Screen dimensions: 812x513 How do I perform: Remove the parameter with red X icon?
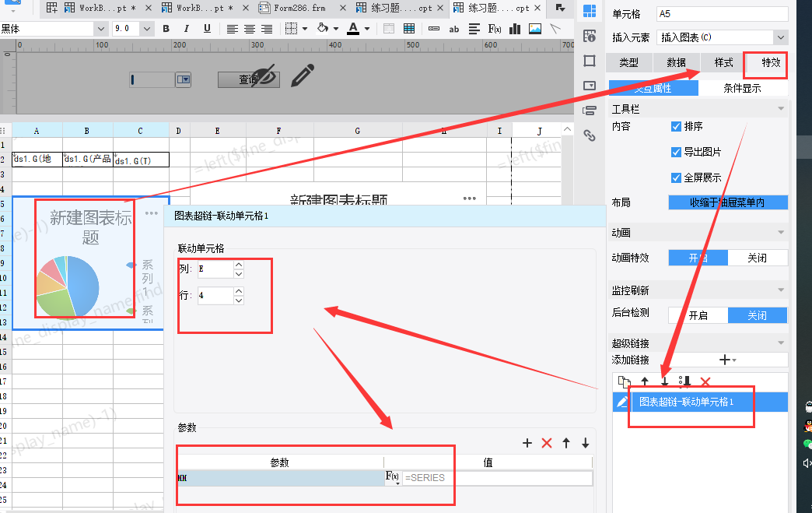tap(547, 443)
